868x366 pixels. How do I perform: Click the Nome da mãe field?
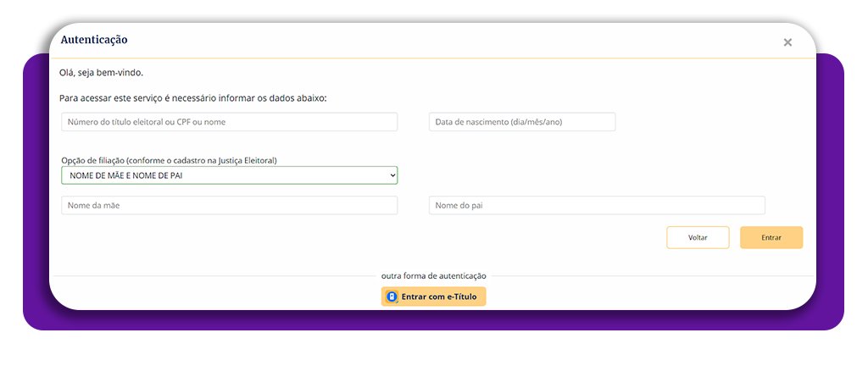229,205
